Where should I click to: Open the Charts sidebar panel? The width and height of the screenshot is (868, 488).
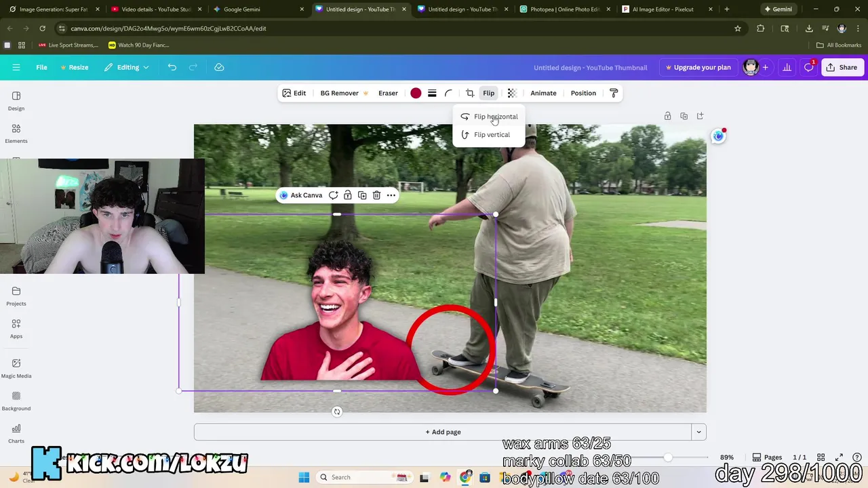tap(16, 434)
